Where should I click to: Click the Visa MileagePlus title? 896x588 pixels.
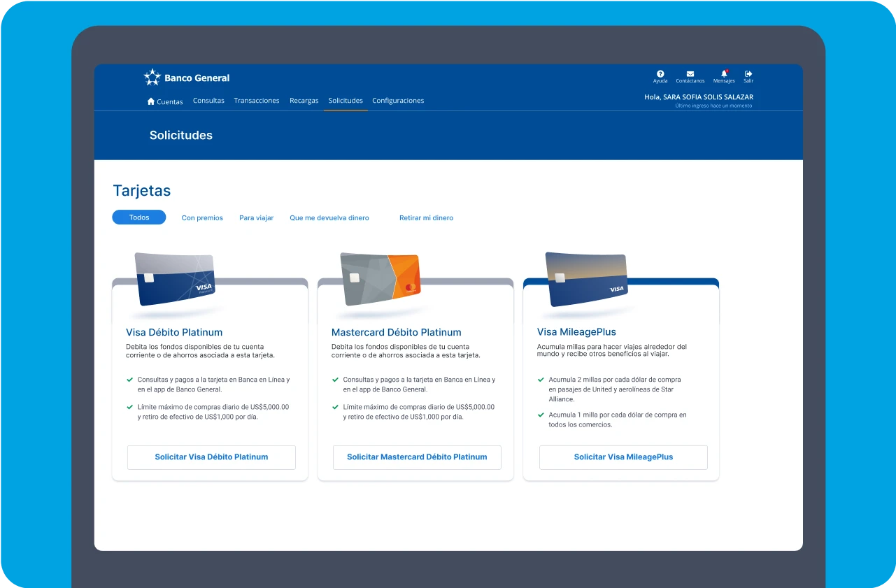576,333
